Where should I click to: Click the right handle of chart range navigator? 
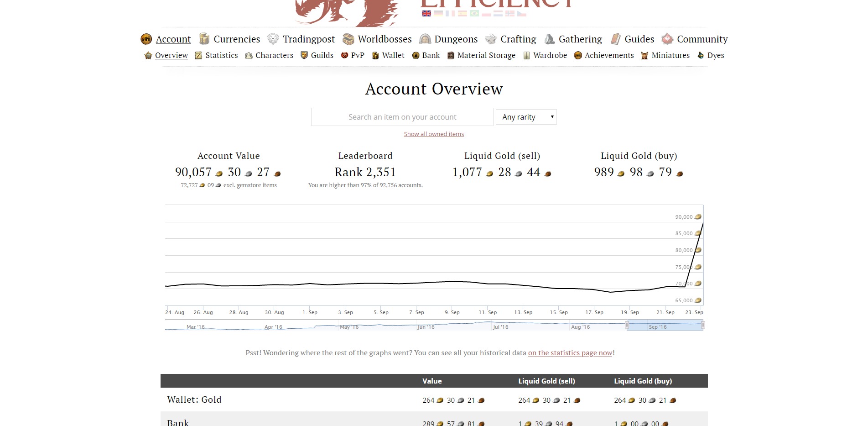point(703,325)
